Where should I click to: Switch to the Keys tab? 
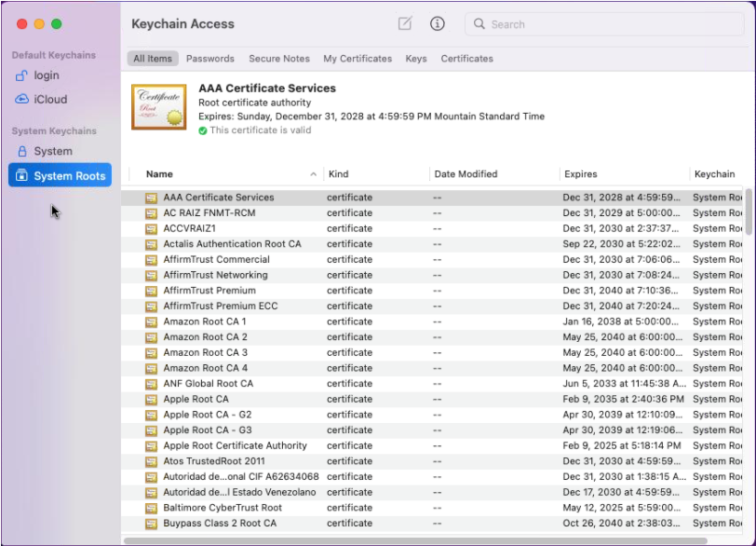point(416,59)
